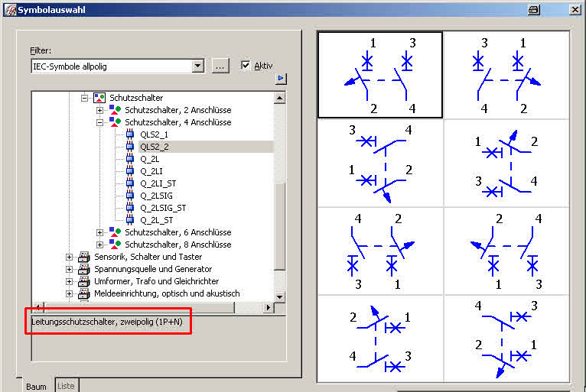Screen dimensions: 586x392
Task: Select the Q_2LSIG tree entry
Action: [156, 196]
